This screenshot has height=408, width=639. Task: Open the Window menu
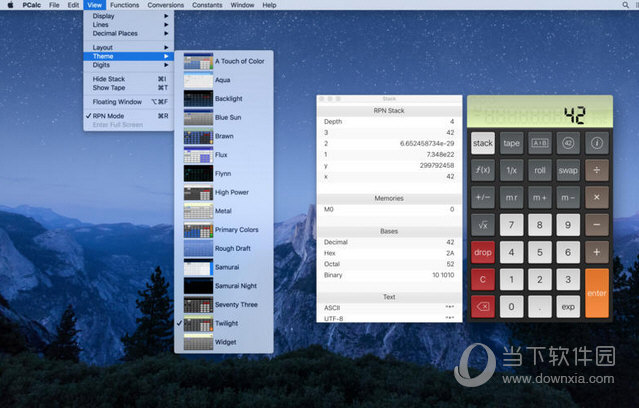point(242,5)
